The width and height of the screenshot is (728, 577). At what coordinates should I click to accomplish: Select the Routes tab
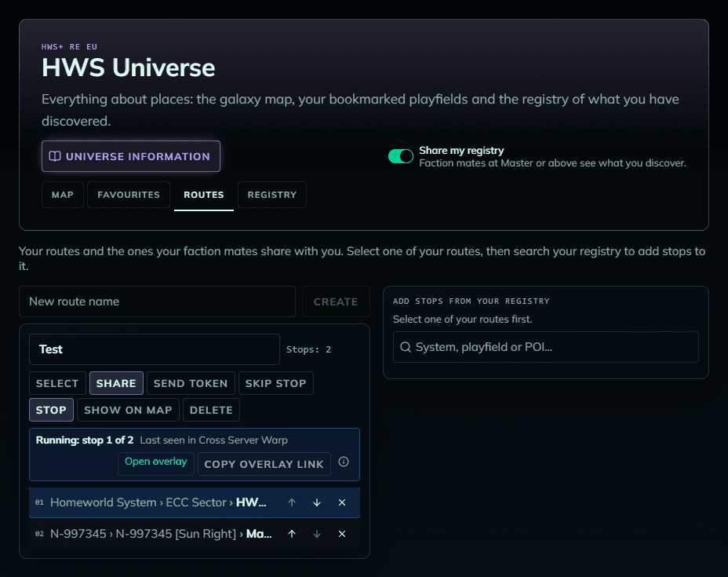[x=204, y=195]
